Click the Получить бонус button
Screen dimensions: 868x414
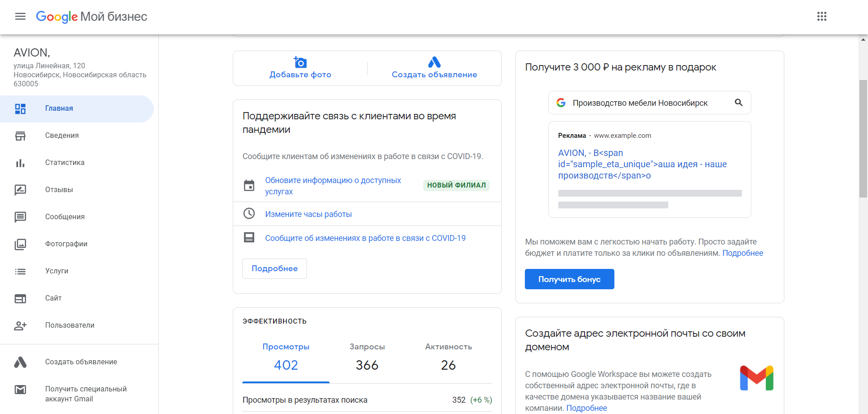(x=569, y=279)
